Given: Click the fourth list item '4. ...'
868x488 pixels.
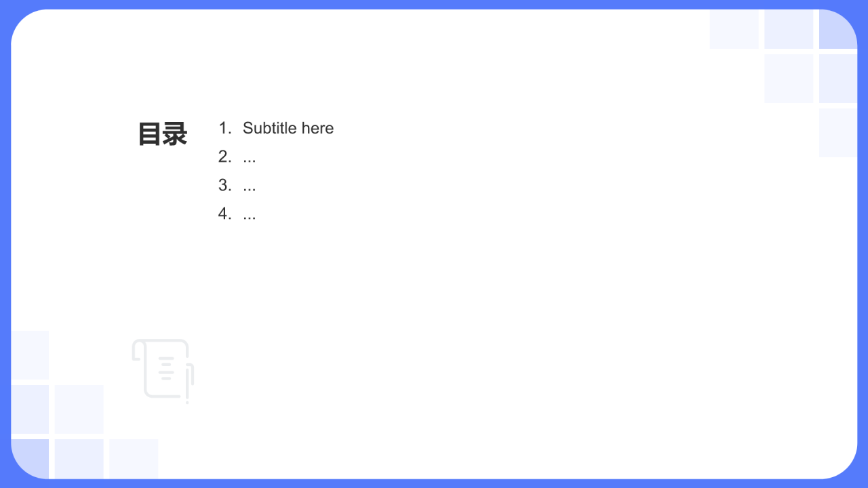Looking at the screenshot, I should pos(237,213).
